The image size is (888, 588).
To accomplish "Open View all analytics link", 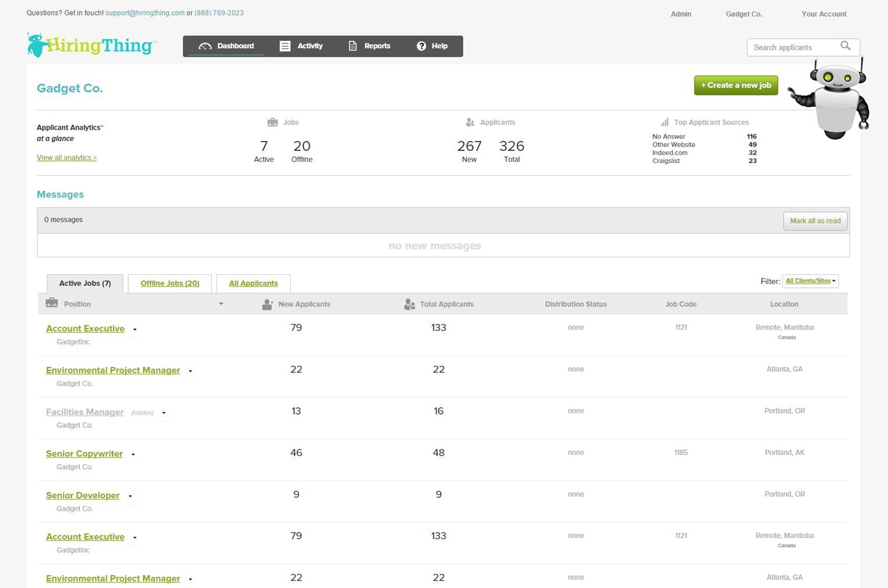I will pos(67,158).
